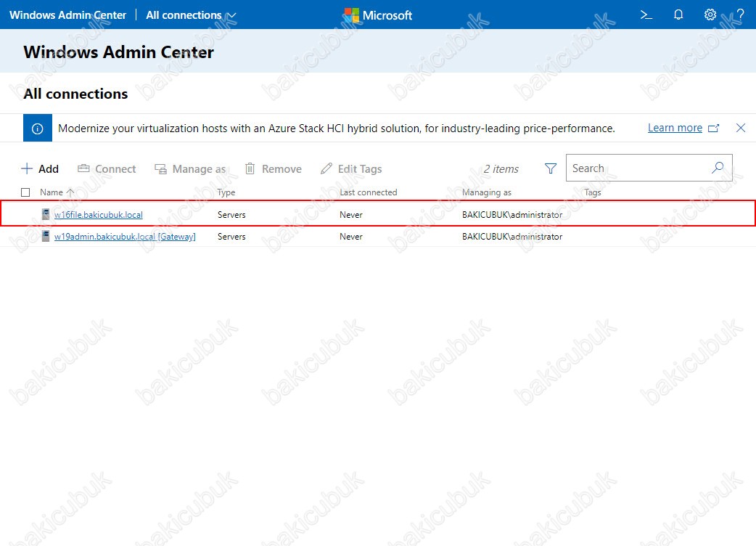Open the help question mark
The width and height of the screenshot is (756, 546).
741,15
